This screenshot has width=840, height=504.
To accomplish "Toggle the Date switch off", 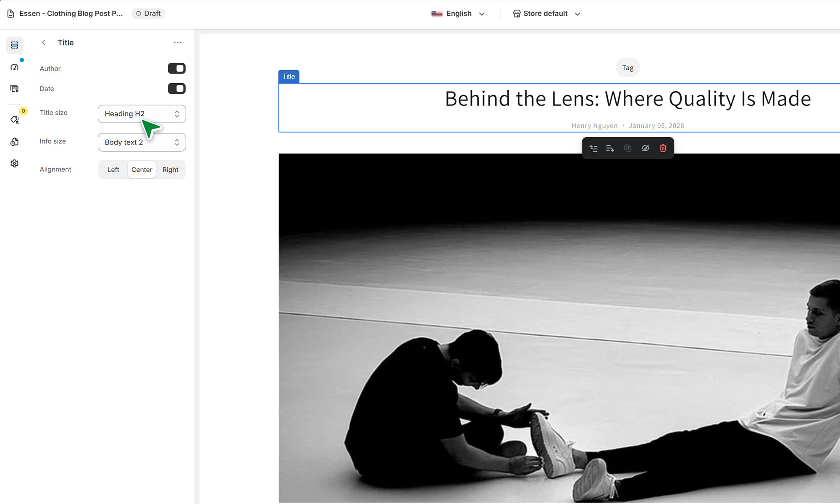I will coord(176,89).
